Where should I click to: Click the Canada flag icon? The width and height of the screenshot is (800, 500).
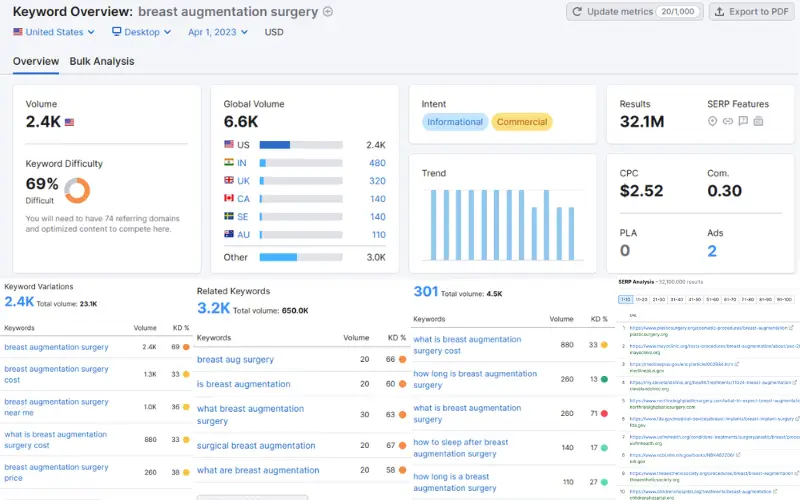coord(229,198)
